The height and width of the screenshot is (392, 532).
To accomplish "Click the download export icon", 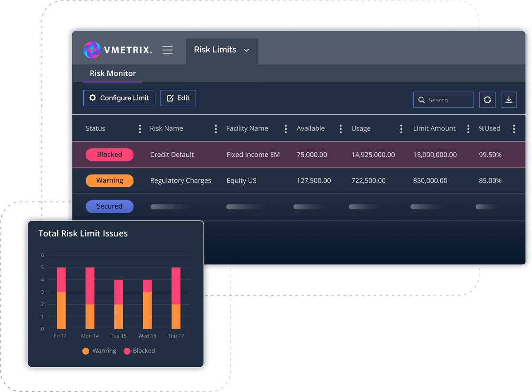I will (509, 100).
